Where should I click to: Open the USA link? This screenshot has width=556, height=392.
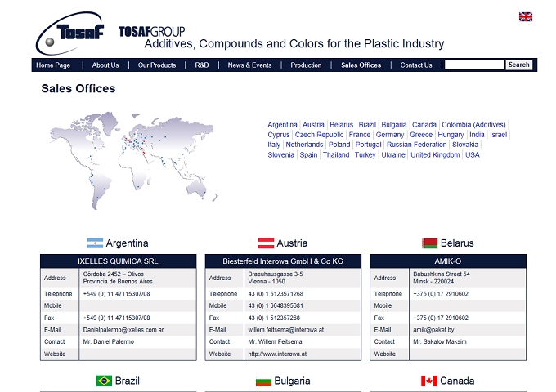click(473, 154)
